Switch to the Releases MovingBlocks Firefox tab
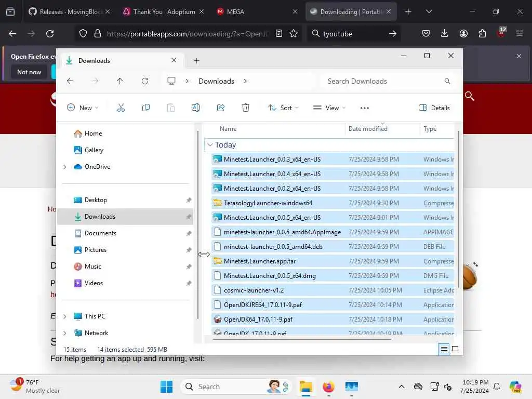This screenshot has width=532, height=399. pos(69,12)
